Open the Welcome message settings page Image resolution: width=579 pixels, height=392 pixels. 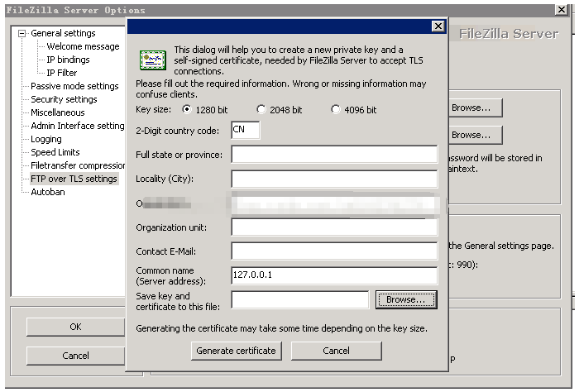pyautogui.click(x=83, y=46)
